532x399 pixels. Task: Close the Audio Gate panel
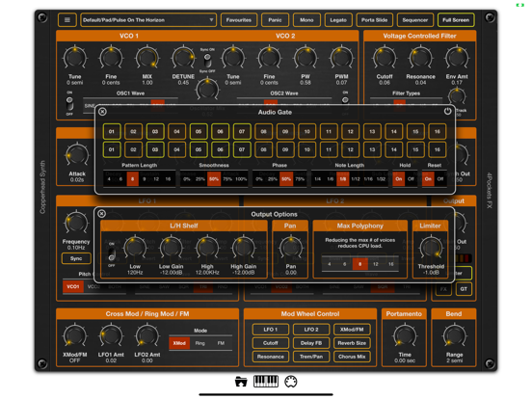[102, 112]
